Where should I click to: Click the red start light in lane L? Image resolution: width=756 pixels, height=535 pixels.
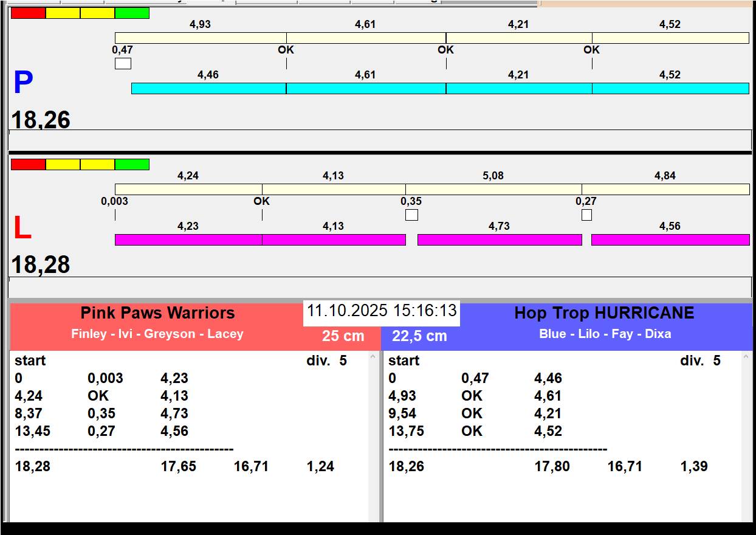[x=29, y=164]
